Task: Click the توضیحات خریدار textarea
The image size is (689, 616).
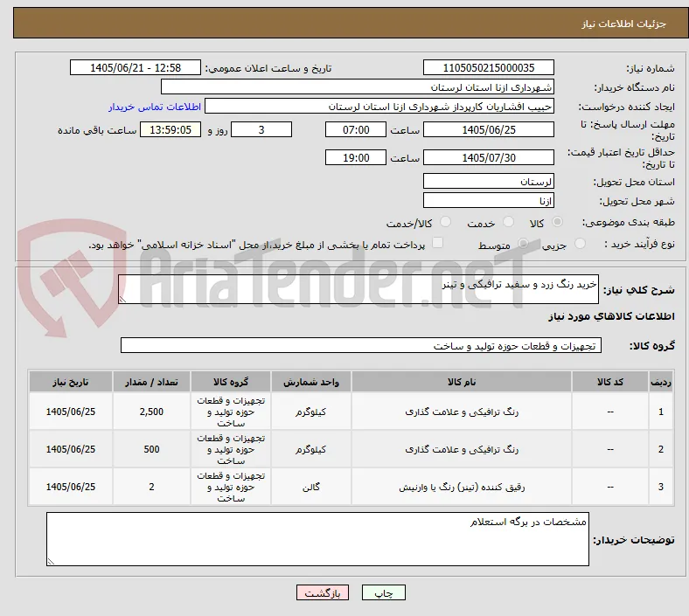Action: tap(317, 539)
